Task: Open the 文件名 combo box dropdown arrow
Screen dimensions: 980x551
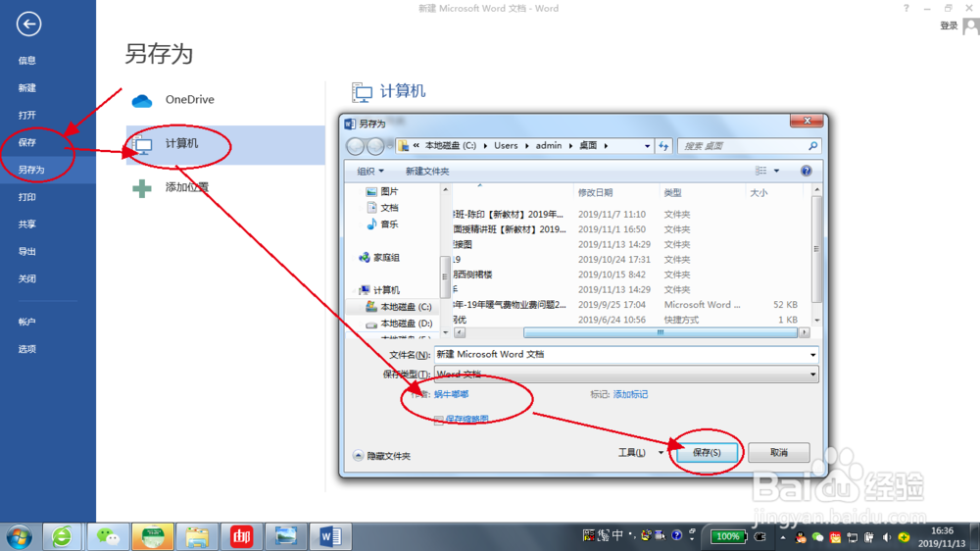Action: pos(812,355)
